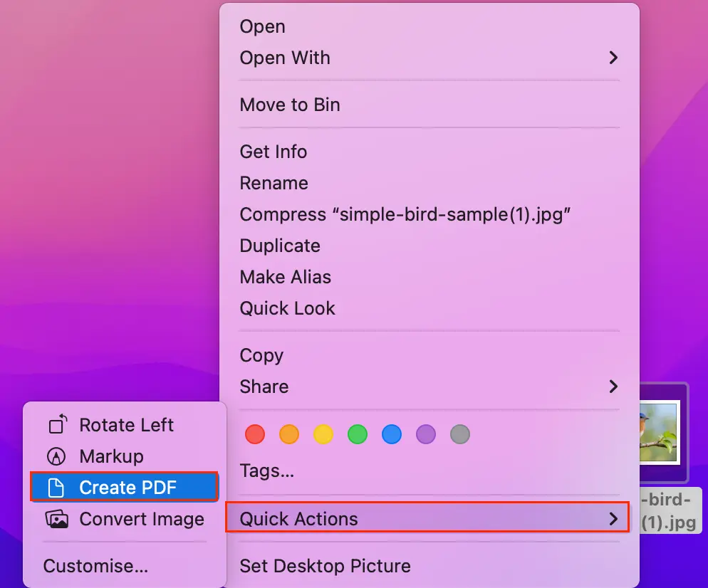Click the Create PDF document icon
The width and height of the screenshot is (708, 588).
click(56, 488)
